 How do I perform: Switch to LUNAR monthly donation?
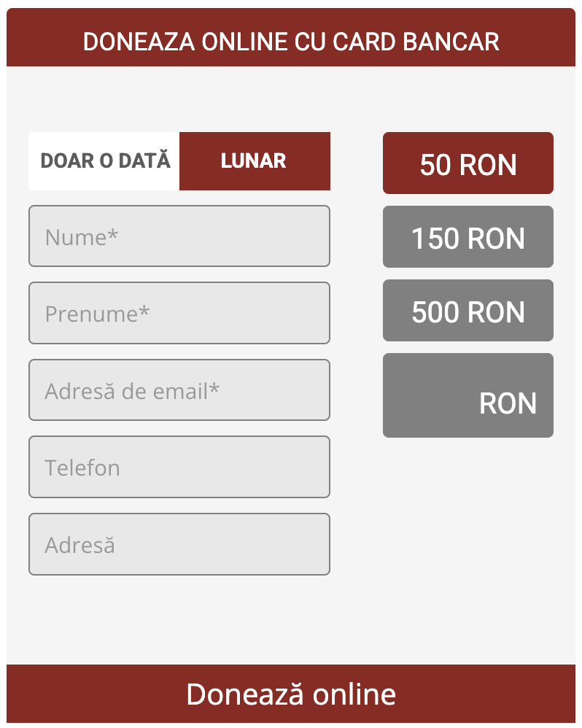(x=254, y=161)
